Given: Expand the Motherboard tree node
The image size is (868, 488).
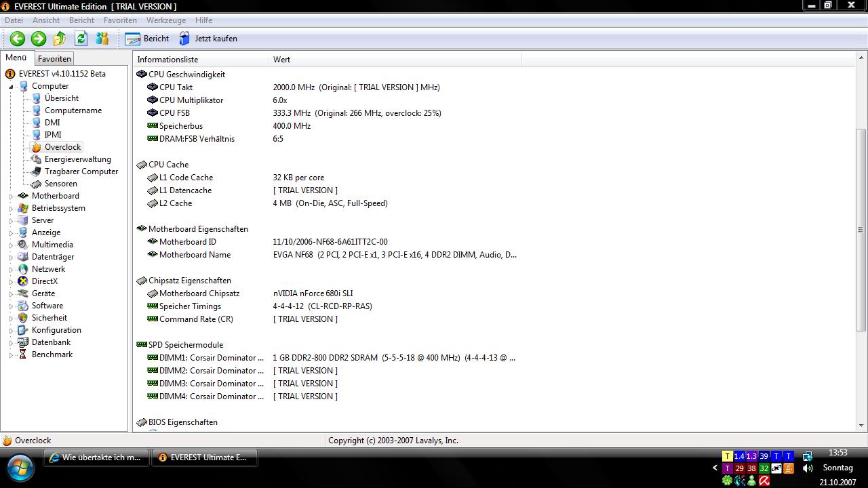Looking at the screenshot, I should click(11, 197).
